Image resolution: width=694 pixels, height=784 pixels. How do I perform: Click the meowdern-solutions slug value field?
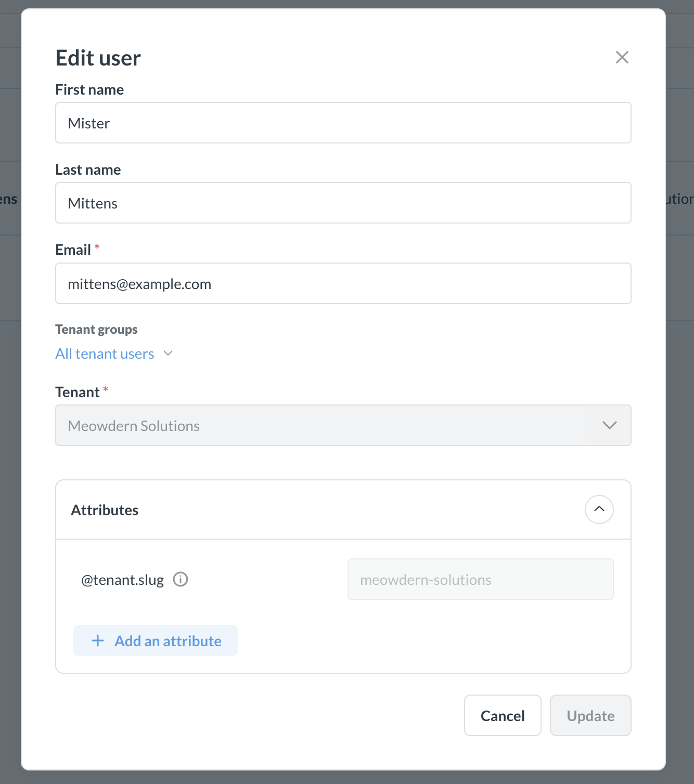tap(480, 580)
